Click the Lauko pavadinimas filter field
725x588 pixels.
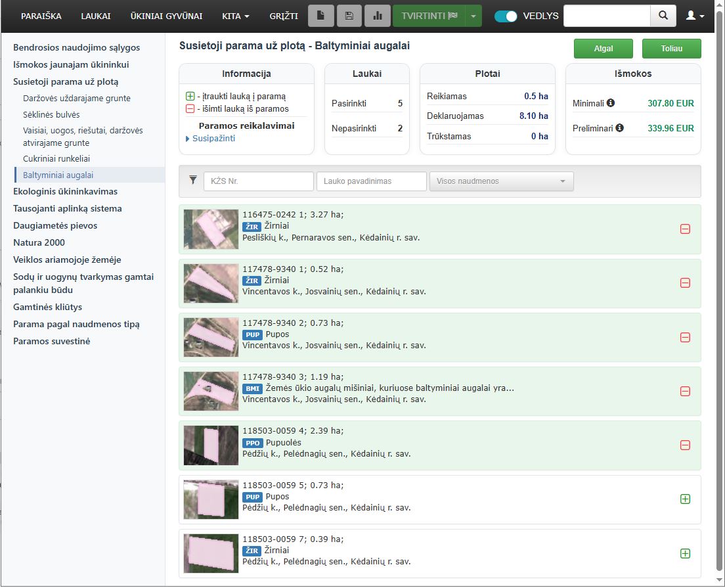(x=371, y=181)
